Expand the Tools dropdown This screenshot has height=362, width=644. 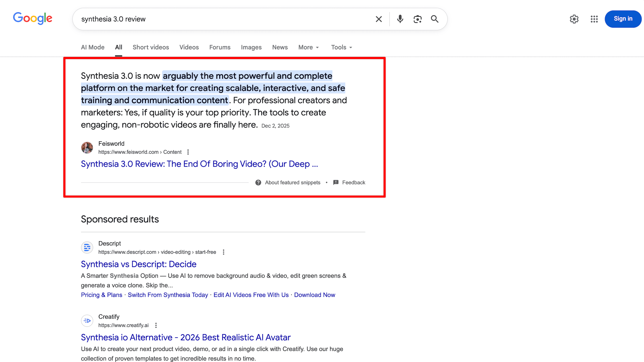[341, 47]
